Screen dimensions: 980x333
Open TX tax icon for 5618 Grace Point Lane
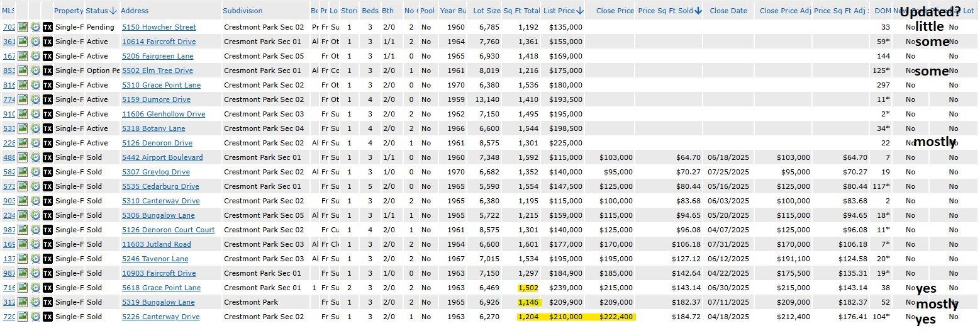[x=48, y=288]
